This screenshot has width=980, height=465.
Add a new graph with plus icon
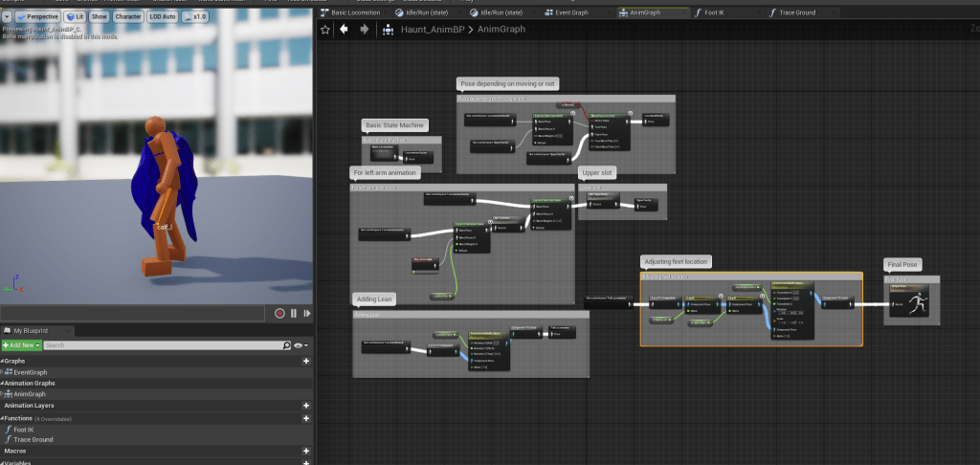pos(306,361)
